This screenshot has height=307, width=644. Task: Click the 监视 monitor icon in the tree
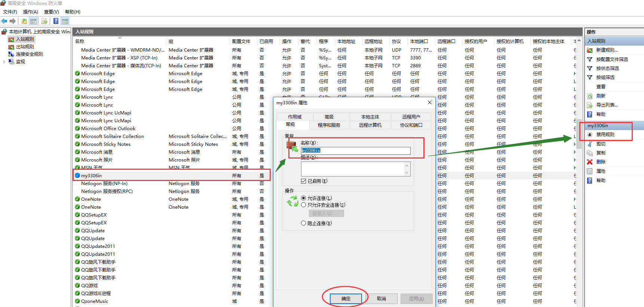tap(11, 61)
